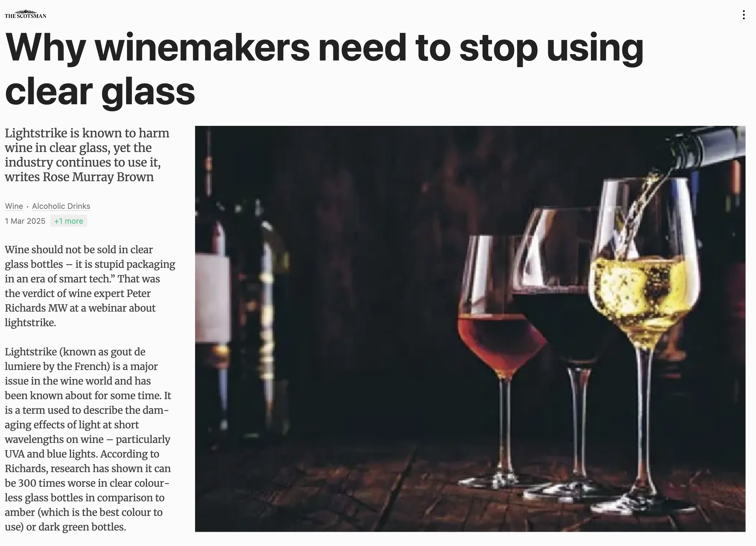756x546 pixels.
Task: Open the Alcoholic Drinks topic link
Action: tap(61, 206)
